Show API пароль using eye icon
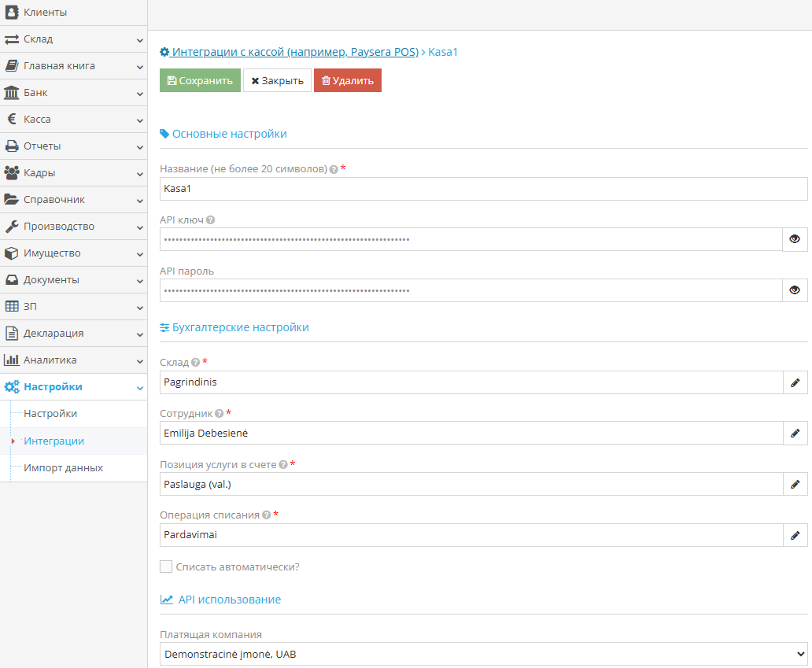This screenshot has width=812, height=668. tap(795, 290)
